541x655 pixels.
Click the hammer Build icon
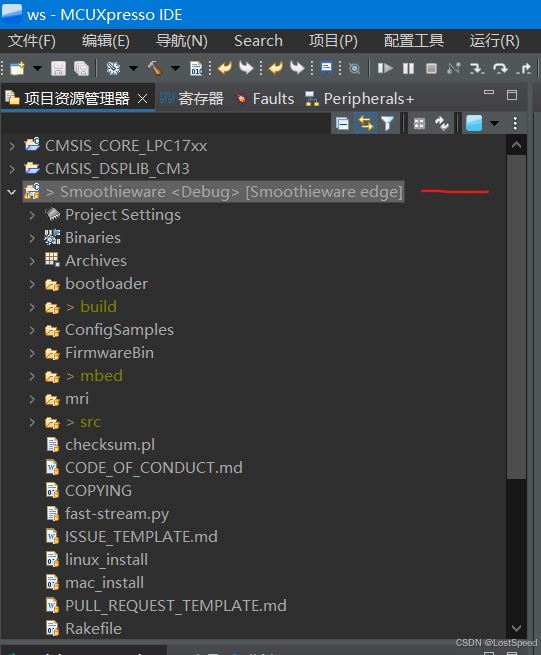coord(155,68)
